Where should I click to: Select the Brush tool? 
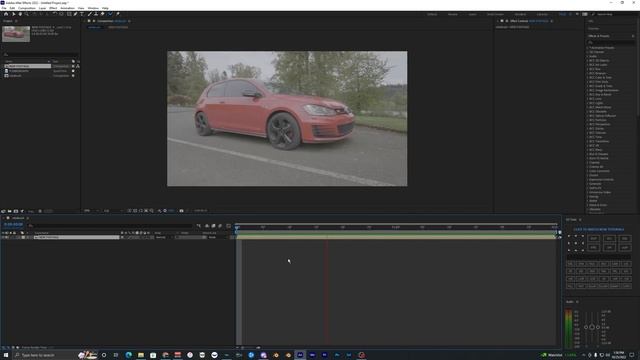tap(89, 14)
